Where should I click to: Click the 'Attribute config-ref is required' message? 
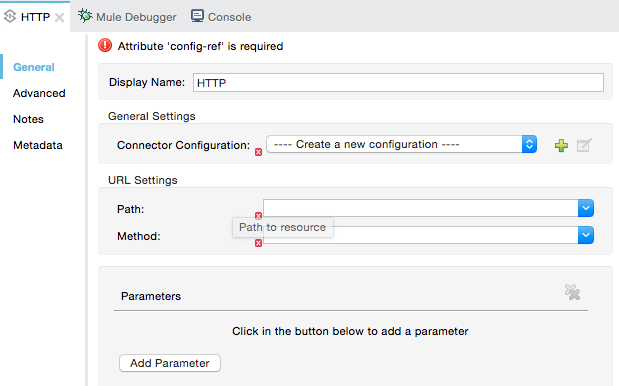(x=201, y=46)
